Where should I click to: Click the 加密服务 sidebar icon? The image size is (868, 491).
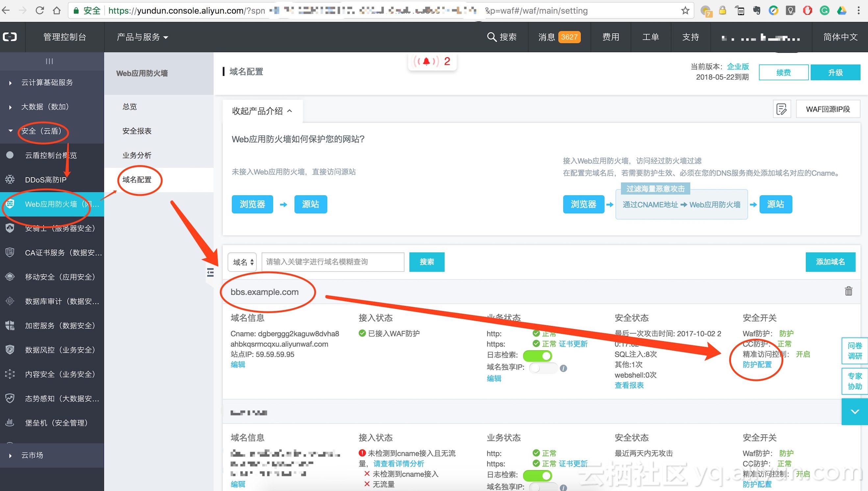(10, 325)
